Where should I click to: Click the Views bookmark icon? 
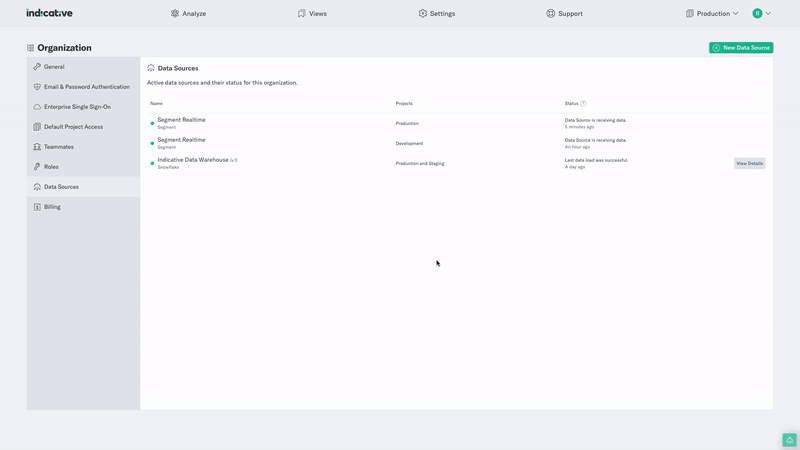[302, 13]
